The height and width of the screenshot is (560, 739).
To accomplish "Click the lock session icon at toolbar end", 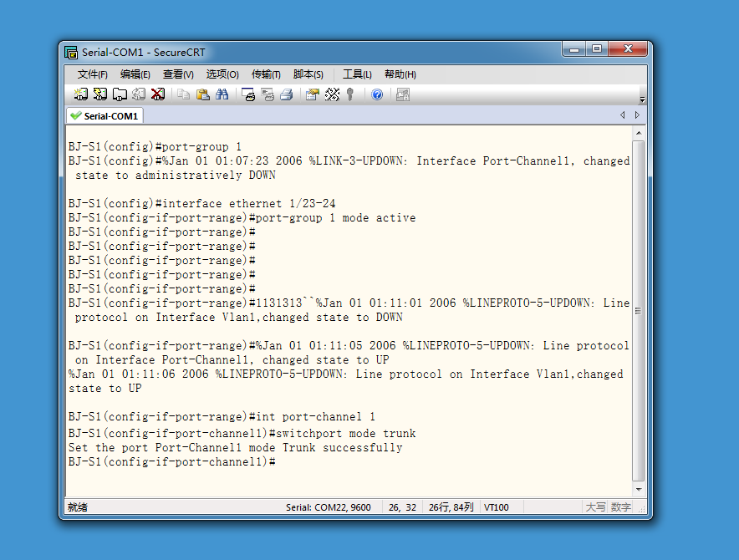I will (402, 94).
